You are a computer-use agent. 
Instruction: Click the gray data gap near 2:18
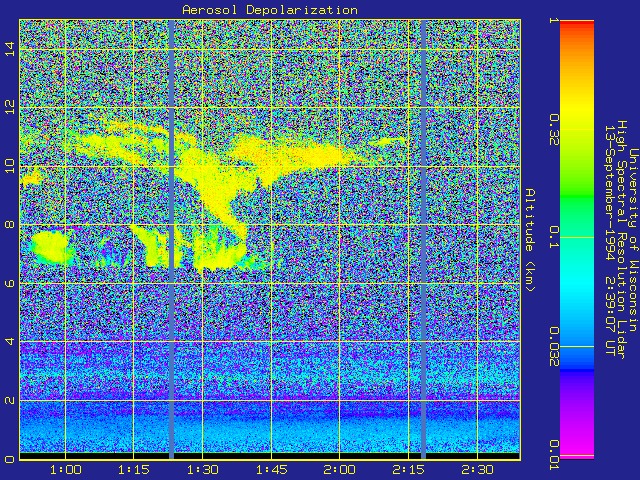[423, 239]
